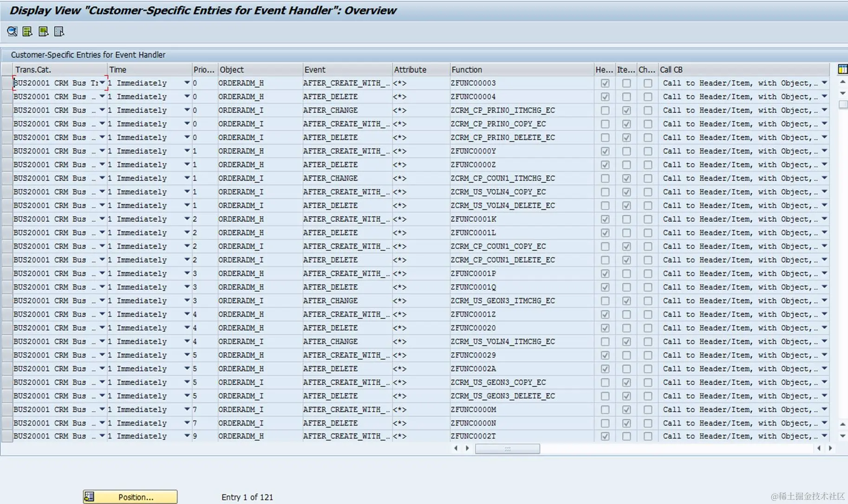The height and width of the screenshot is (504, 848).
Task: Click the Deselect All toolbar icon
Action: coord(59,32)
